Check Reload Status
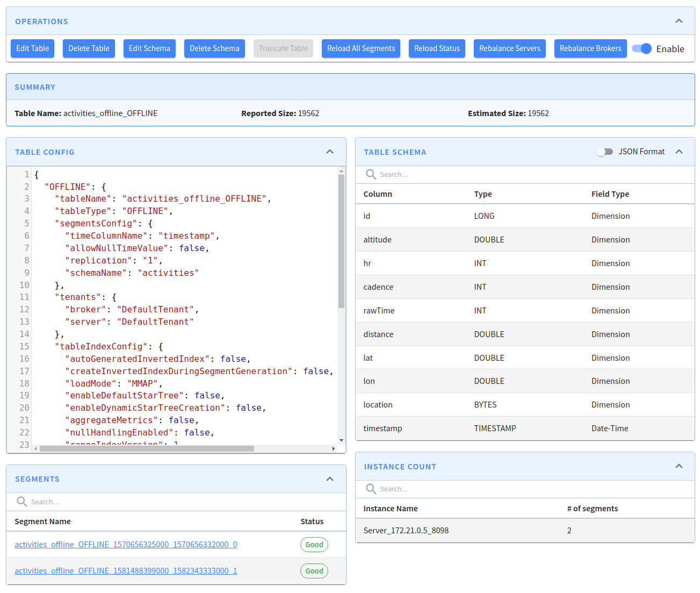 437,48
